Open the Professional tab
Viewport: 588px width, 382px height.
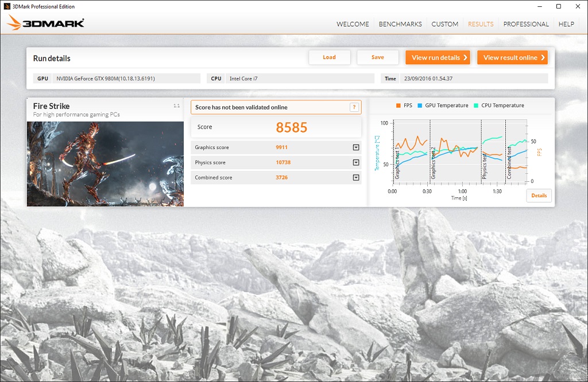(526, 24)
